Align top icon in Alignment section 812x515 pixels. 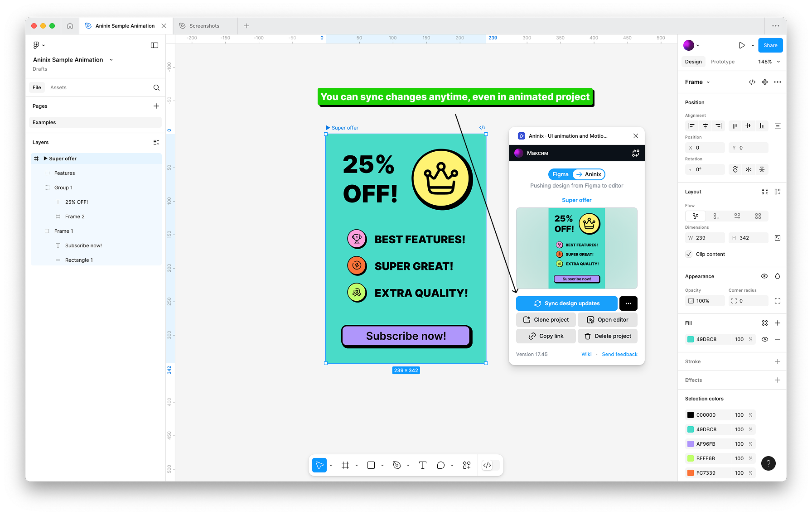(735, 126)
